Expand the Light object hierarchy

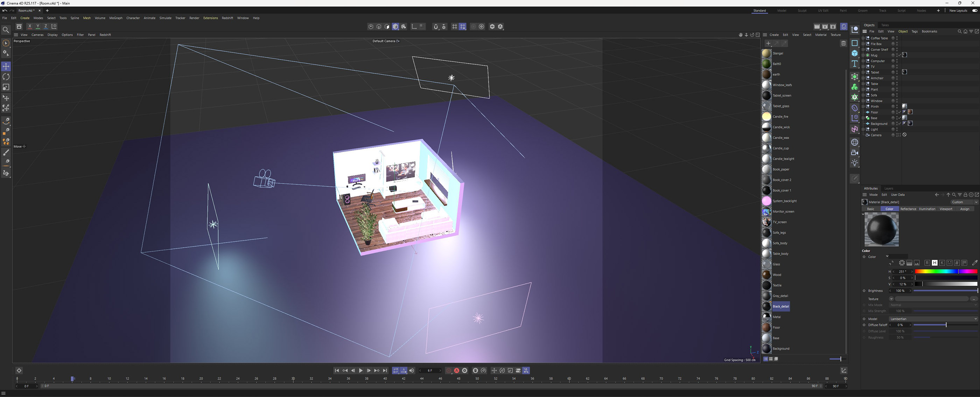(863, 130)
